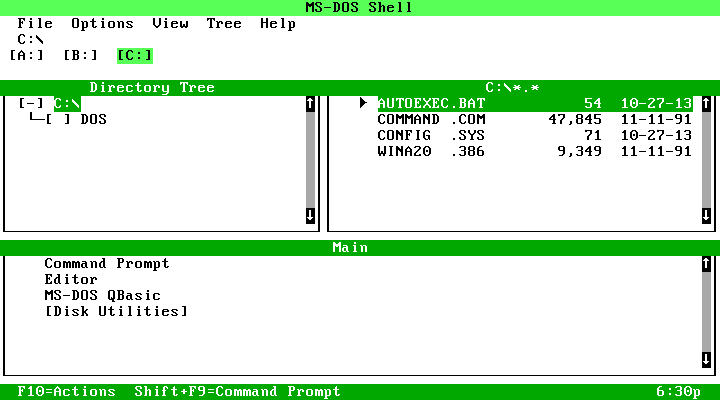
Task: Click the arrow marker beside AUTOEXEC.BAT
Action: pos(363,103)
